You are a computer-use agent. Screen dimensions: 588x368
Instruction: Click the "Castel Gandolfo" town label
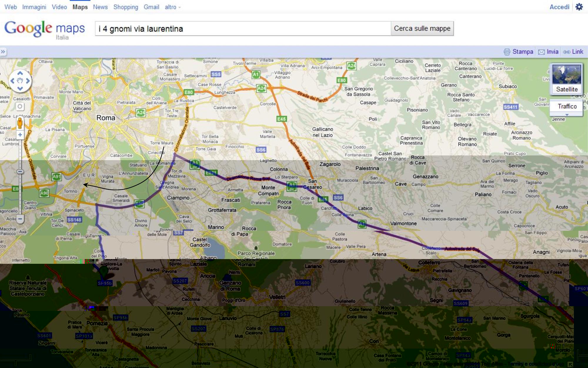200,242
